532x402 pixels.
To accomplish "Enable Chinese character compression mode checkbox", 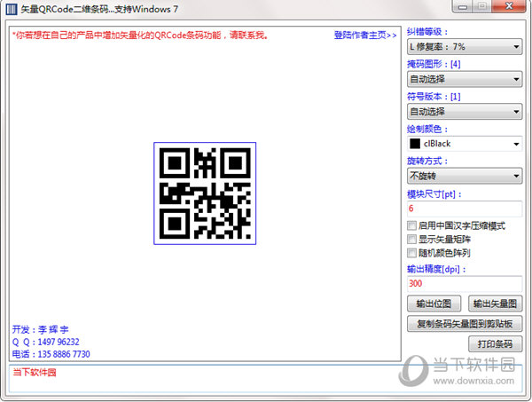I will 411,225.
